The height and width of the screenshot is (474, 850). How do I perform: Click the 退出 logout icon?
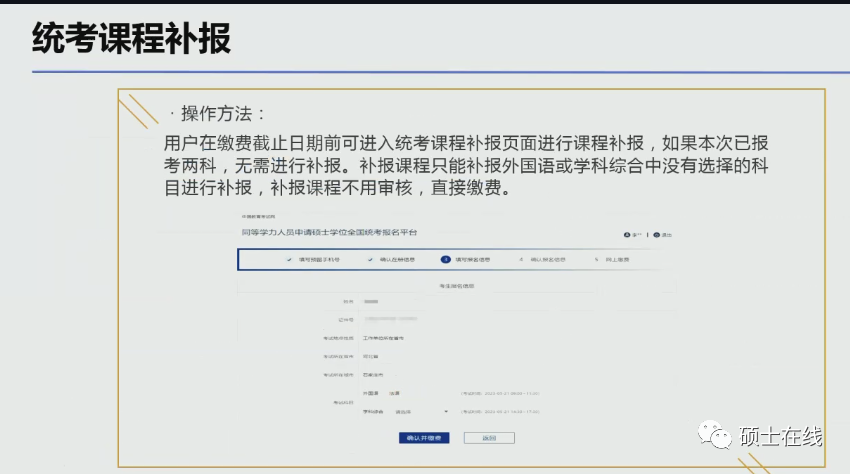coord(655,235)
